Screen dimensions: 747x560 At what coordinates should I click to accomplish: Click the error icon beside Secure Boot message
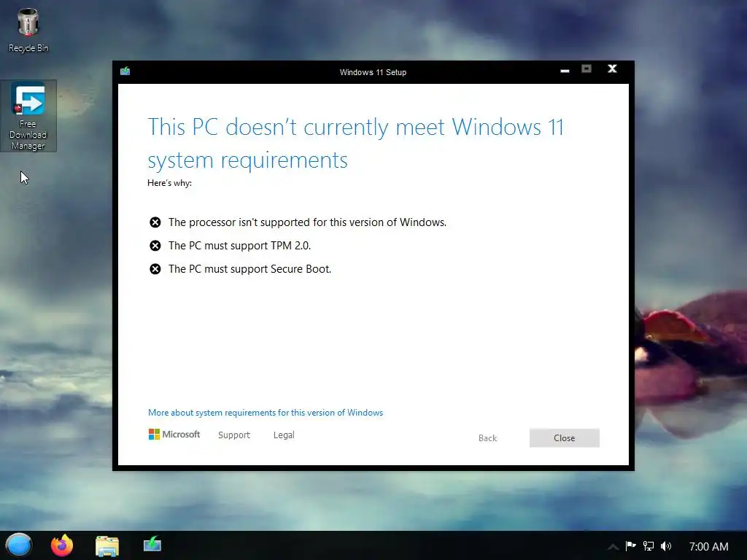[155, 269]
